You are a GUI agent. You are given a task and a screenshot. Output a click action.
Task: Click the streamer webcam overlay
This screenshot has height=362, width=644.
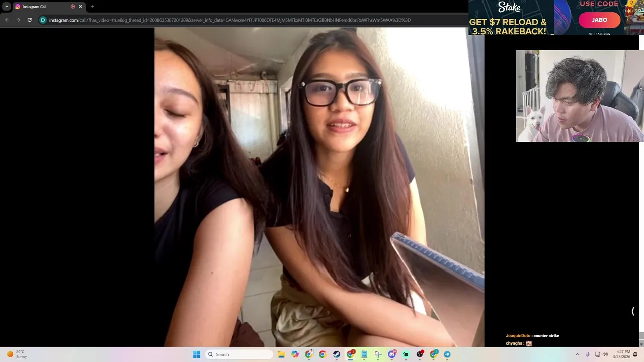pos(580,96)
